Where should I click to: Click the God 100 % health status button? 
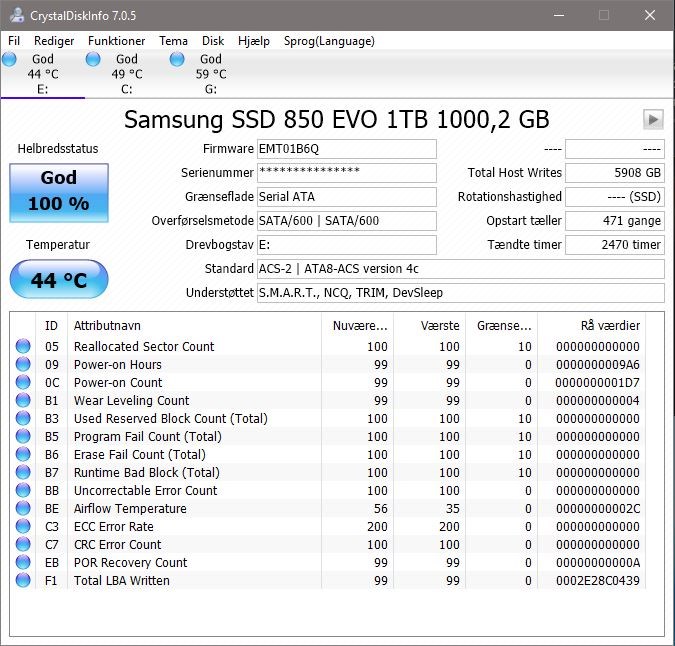(x=59, y=192)
